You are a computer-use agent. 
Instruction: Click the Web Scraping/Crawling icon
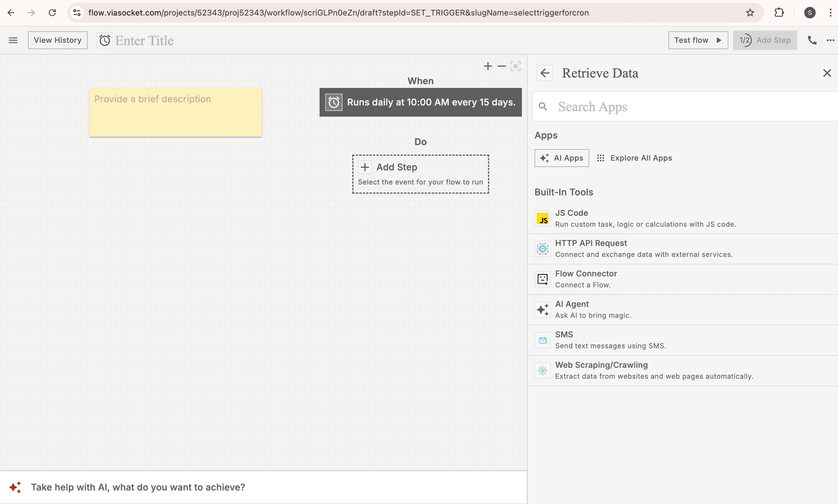click(542, 371)
